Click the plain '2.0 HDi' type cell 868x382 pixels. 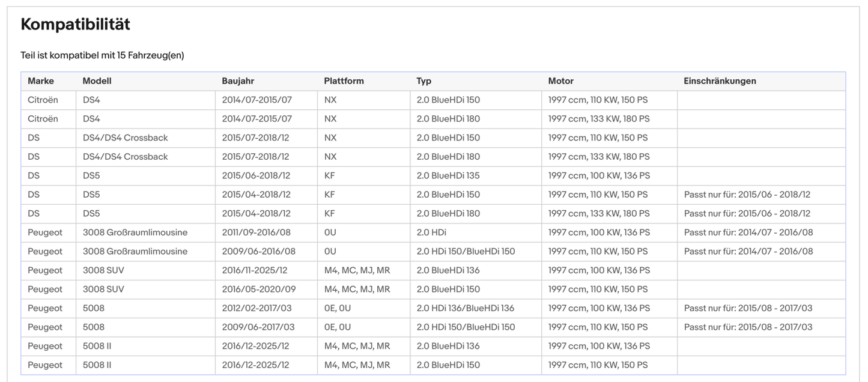(431, 232)
